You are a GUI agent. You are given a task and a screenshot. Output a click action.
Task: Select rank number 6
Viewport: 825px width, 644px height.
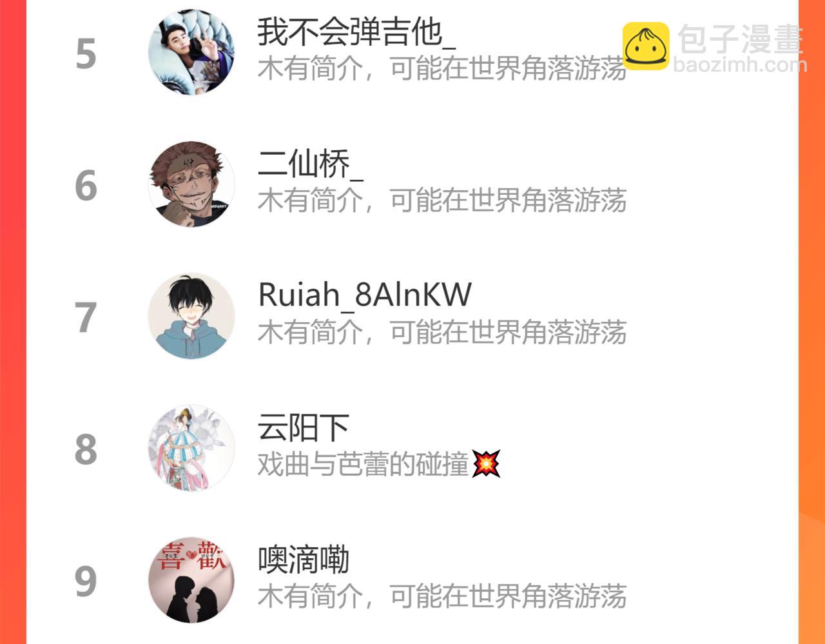pyautogui.click(x=86, y=186)
